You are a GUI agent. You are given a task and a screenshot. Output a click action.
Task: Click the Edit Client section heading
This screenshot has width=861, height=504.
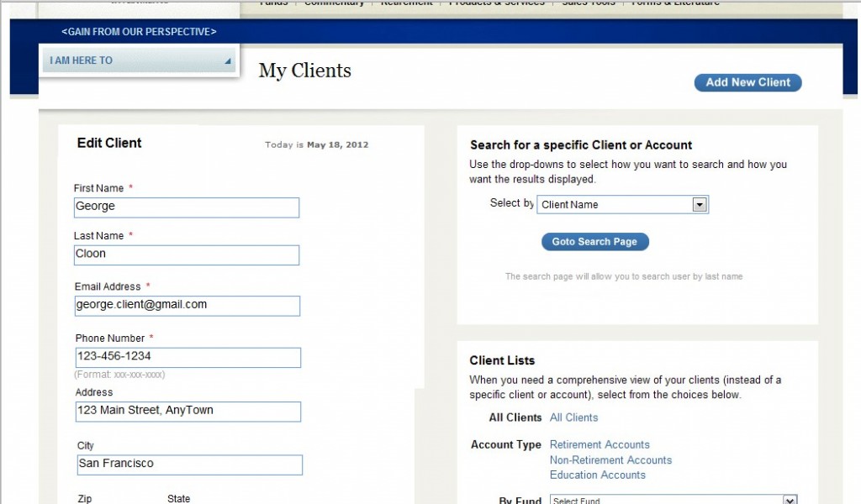coord(109,143)
